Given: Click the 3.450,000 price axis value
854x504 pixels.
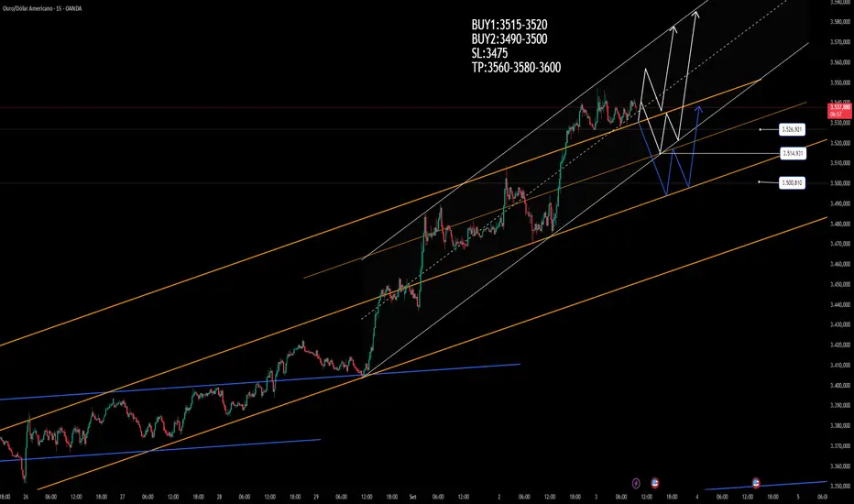Looking at the screenshot, I should pyautogui.click(x=840, y=284).
